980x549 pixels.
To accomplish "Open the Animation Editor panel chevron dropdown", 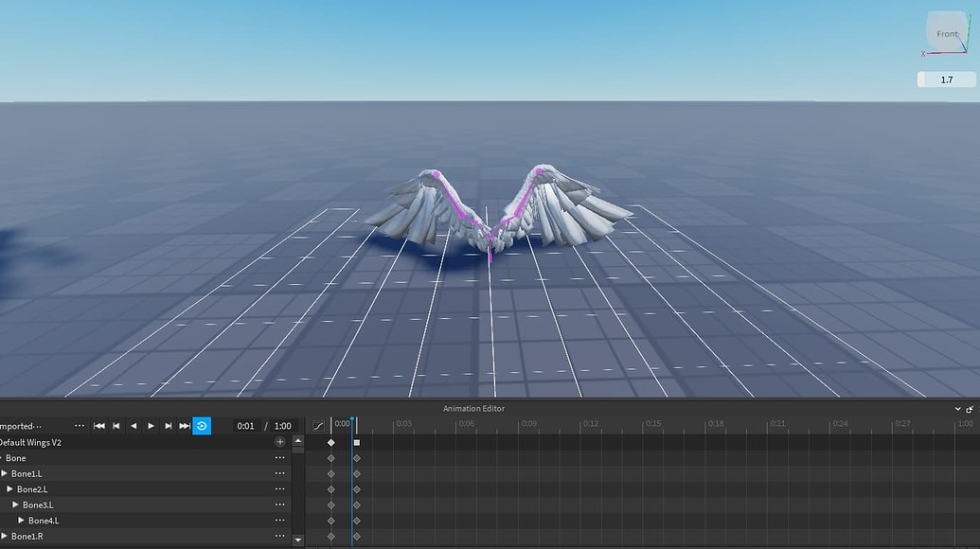I will click(956, 408).
